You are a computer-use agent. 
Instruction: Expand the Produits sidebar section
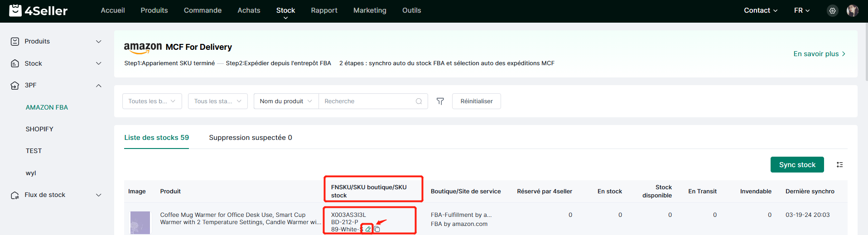(x=99, y=41)
